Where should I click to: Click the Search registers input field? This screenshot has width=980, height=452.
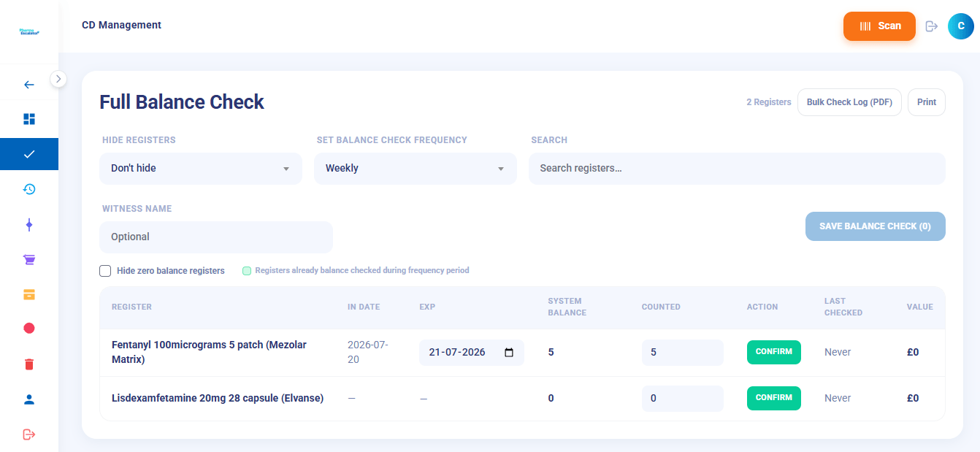pyautogui.click(x=737, y=169)
